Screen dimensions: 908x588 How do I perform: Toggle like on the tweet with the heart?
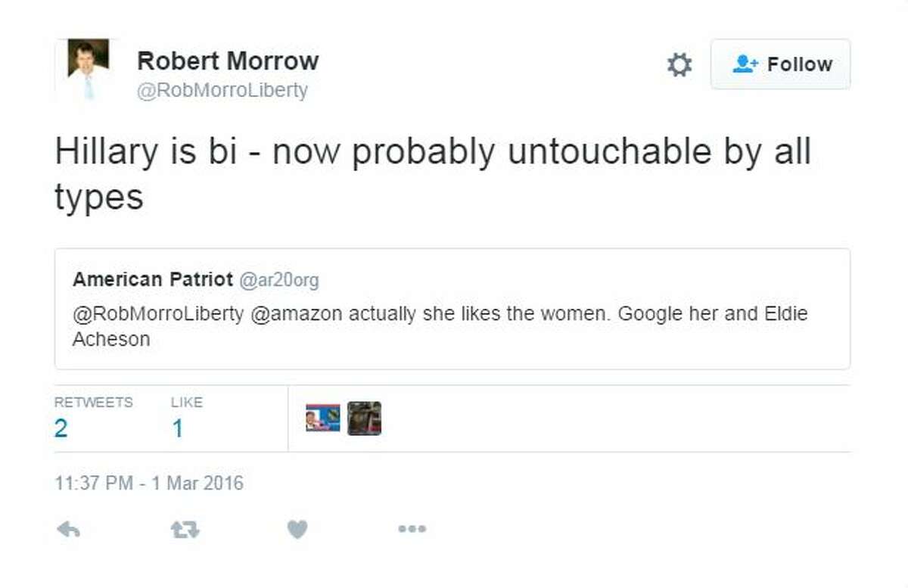click(297, 529)
